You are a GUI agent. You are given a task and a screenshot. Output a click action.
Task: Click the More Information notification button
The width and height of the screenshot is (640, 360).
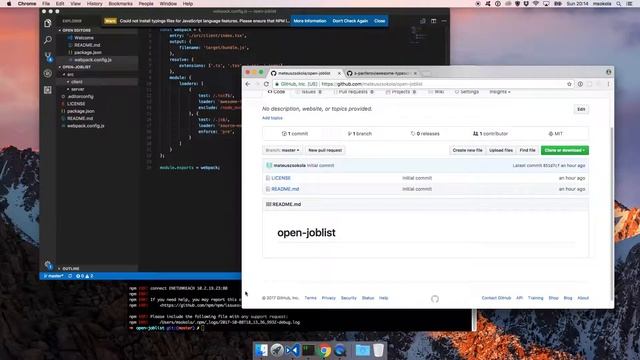point(310,21)
